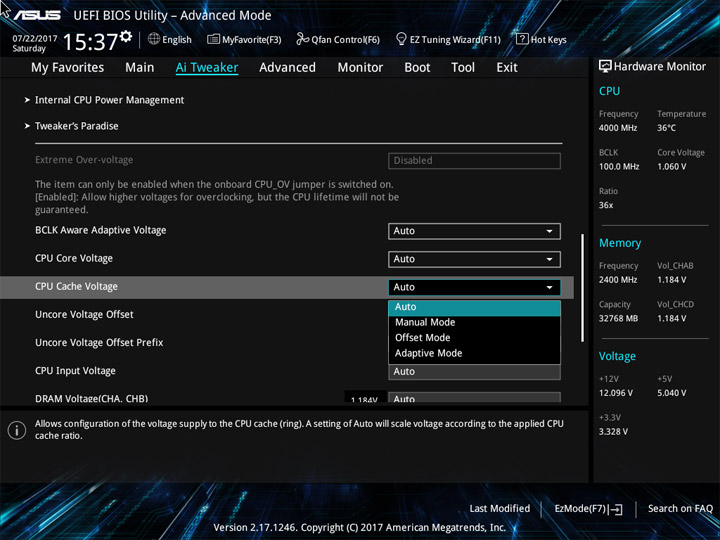
Task: Choose Adaptive Mode option
Action: click(x=474, y=353)
